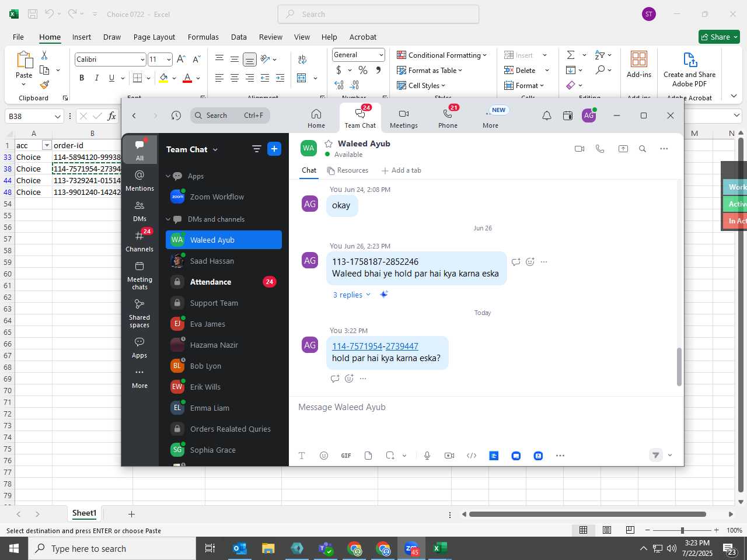The image size is (747, 560).
Task: Open the Zoom chat filter icon
Action: [x=256, y=149]
